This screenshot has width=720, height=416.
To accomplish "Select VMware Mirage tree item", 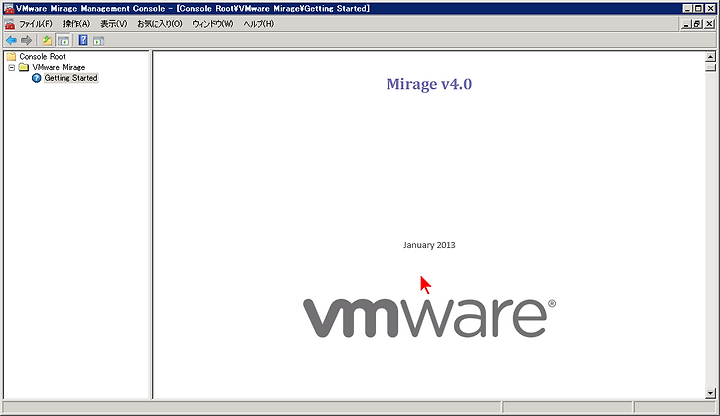I will [59, 67].
